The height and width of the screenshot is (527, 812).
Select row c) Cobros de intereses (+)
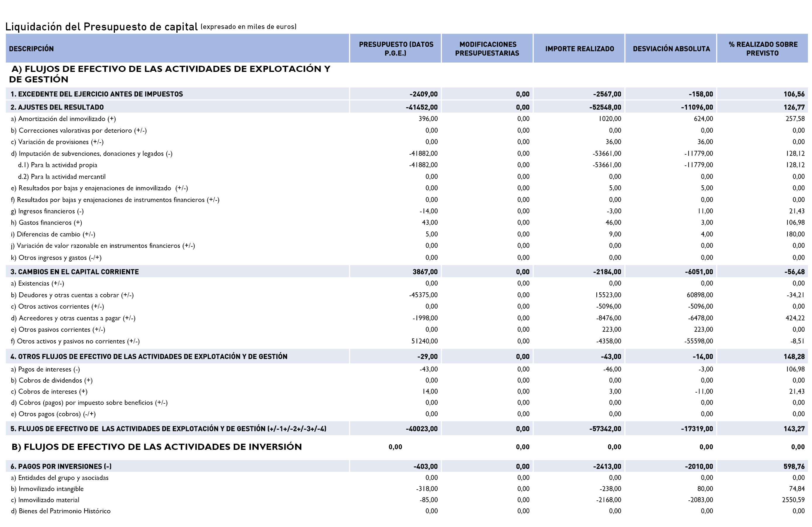pyautogui.click(x=407, y=392)
